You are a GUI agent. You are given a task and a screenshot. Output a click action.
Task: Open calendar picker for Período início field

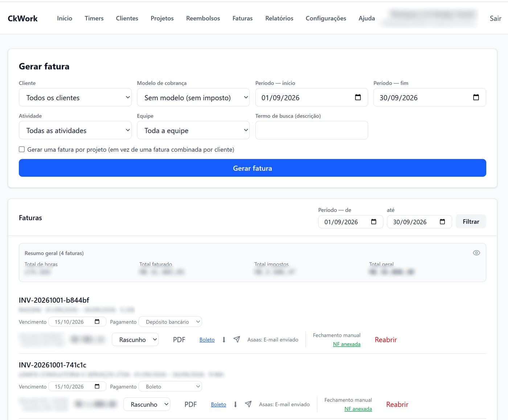pos(358,97)
